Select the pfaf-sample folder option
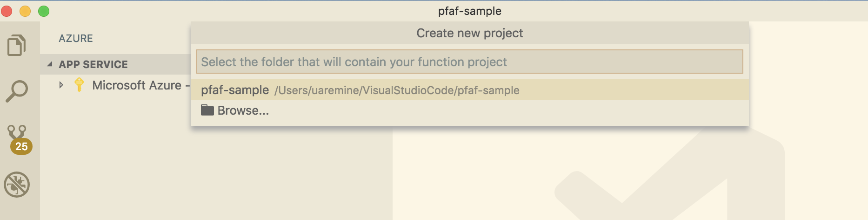The image size is (868, 220). tap(235, 90)
